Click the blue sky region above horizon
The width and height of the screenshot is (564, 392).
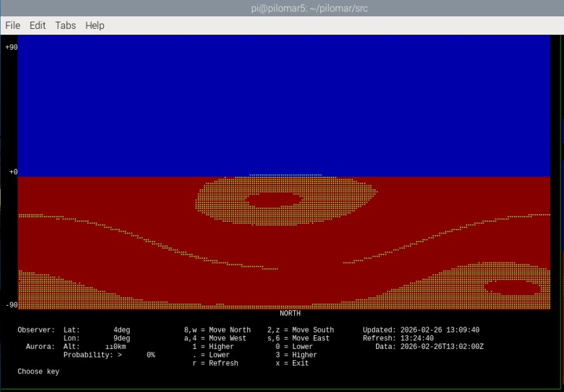282,105
